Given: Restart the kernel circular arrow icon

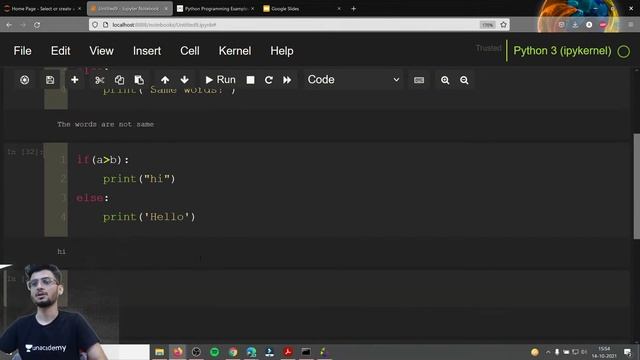Looking at the screenshot, I should pyautogui.click(x=269, y=80).
